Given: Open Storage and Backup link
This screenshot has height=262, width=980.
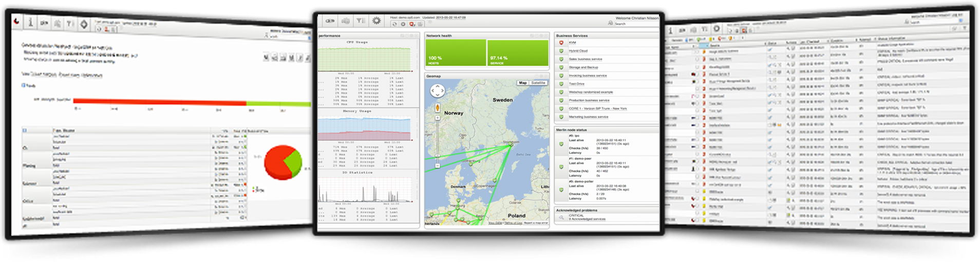Looking at the screenshot, I should click(583, 67).
